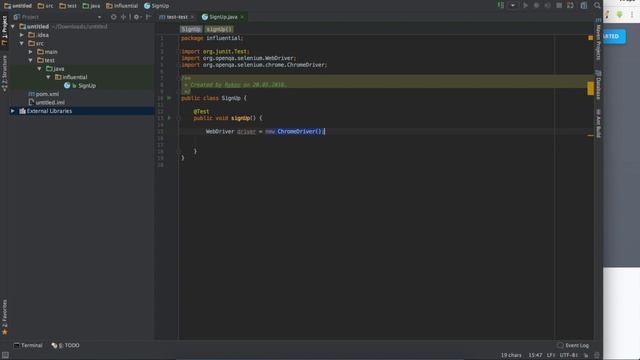Click green extension icon in browser window
This screenshot has width=640, height=360.
tap(620, 14)
